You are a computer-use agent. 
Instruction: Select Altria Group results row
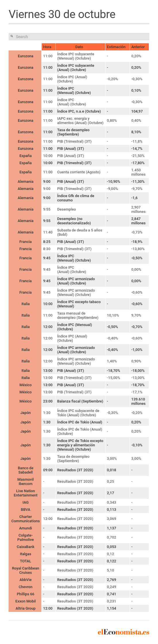(79, 608)
